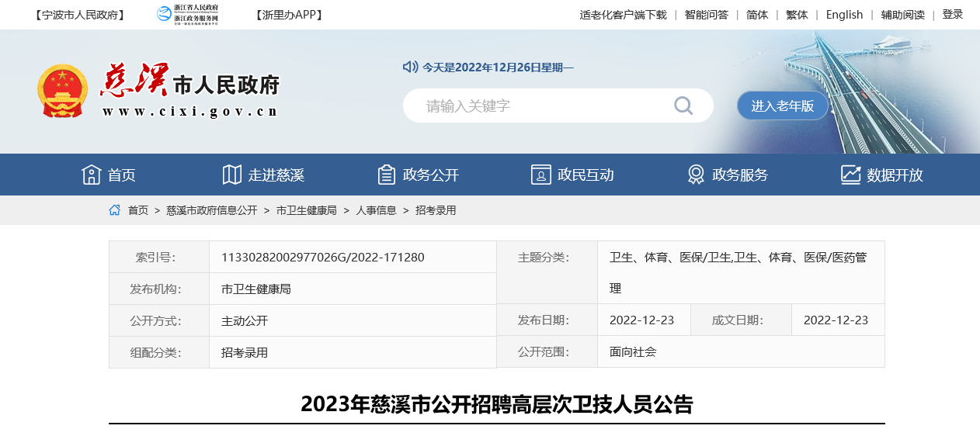Click the 首页 building icon in navbar
This screenshot has width=980, height=436.
(92, 175)
